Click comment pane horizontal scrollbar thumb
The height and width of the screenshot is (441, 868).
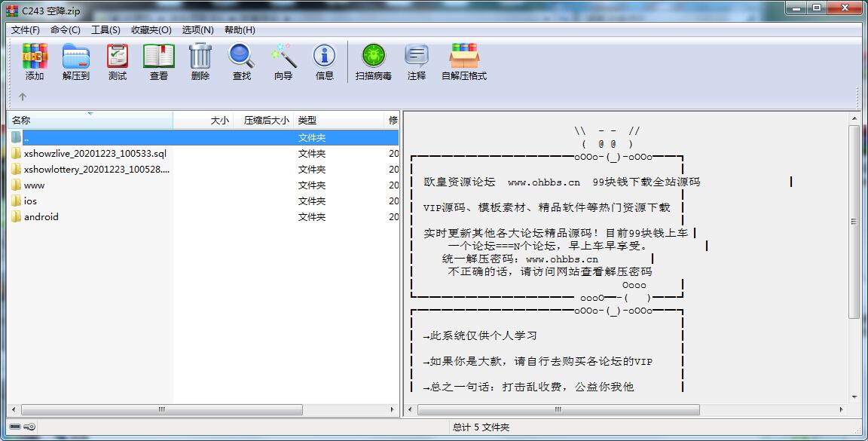[x=558, y=409]
